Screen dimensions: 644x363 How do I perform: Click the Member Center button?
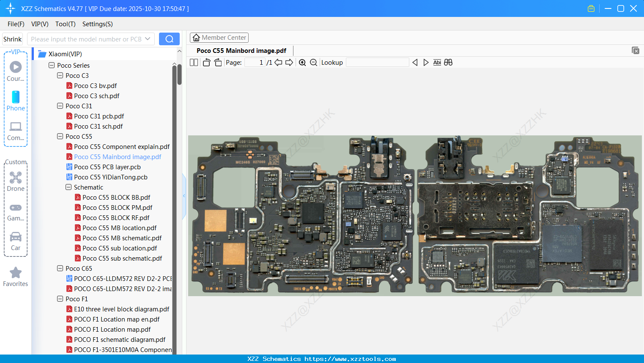219,37
